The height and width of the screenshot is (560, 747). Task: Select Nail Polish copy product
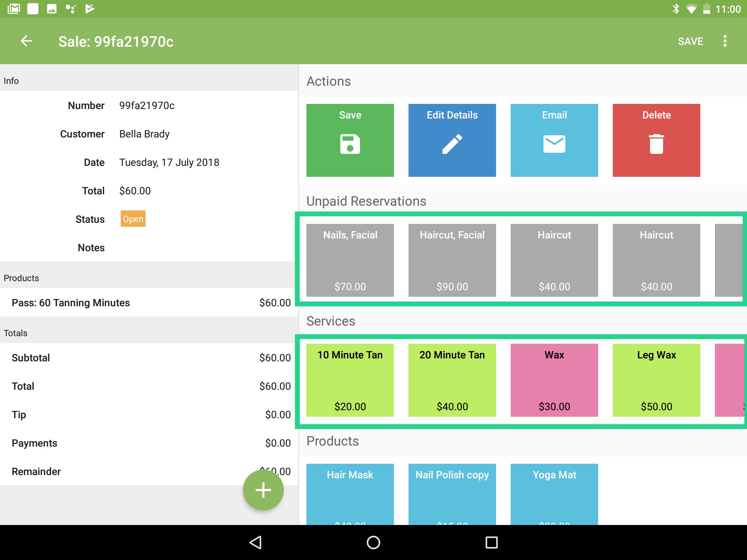tap(452, 494)
